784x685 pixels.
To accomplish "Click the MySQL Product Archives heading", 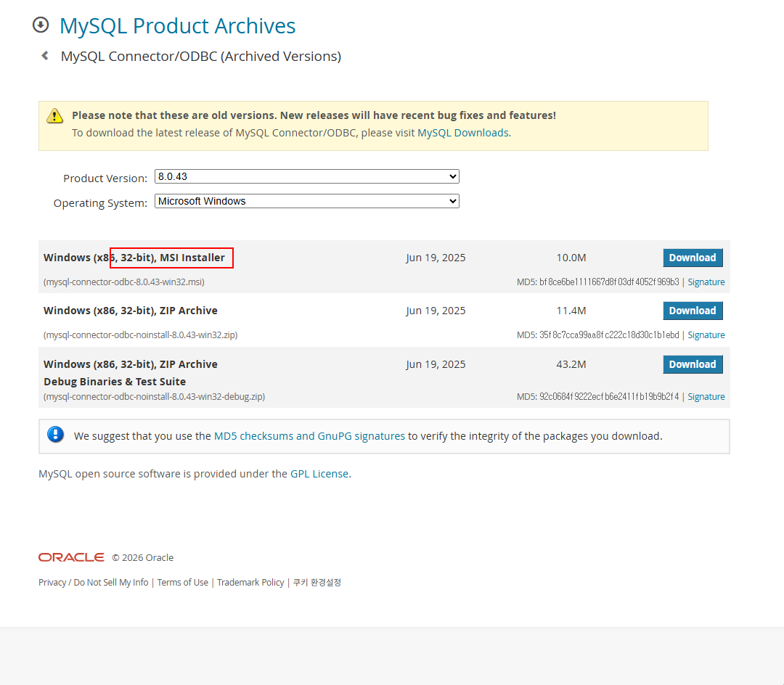I will 178,25.
